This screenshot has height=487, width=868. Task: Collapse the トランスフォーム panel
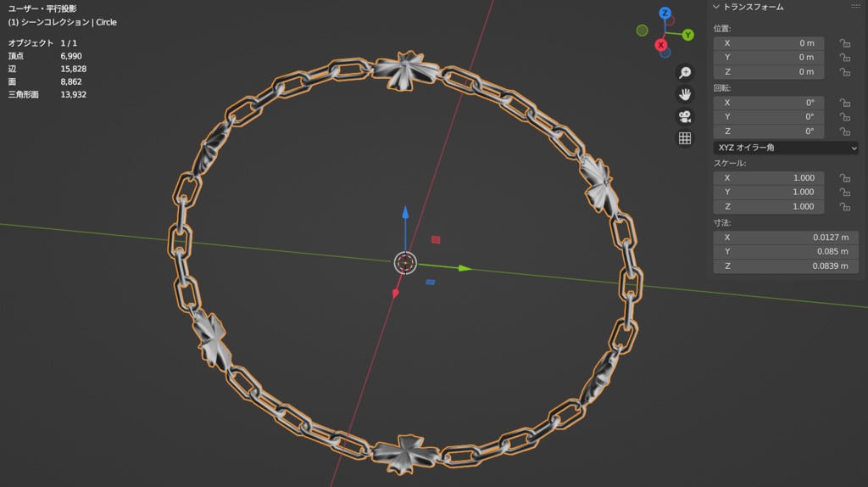tap(715, 7)
